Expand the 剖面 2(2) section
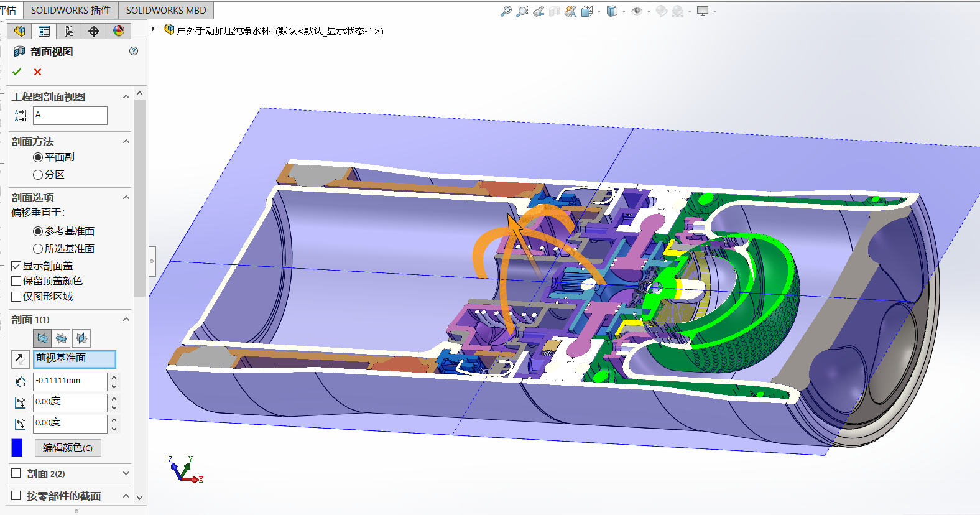The height and width of the screenshot is (515, 980). (x=126, y=473)
